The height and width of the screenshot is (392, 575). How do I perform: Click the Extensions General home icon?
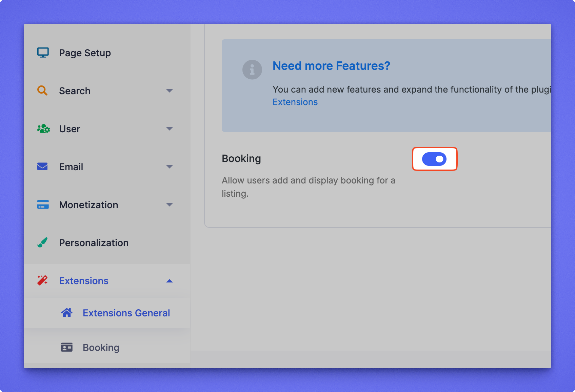pyautogui.click(x=67, y=313)
